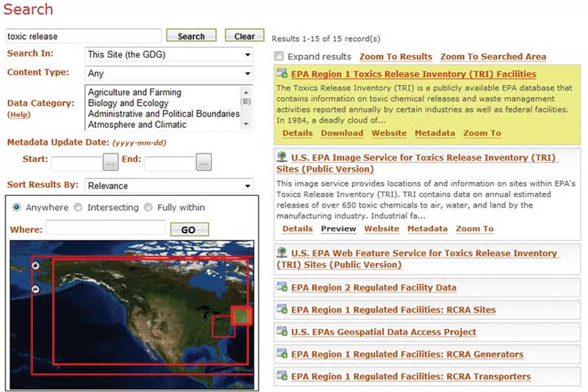Open EPA Region 1 RCRA Transporters link
This screenshot has height=392, width=588.
click(x=411, y=377)
